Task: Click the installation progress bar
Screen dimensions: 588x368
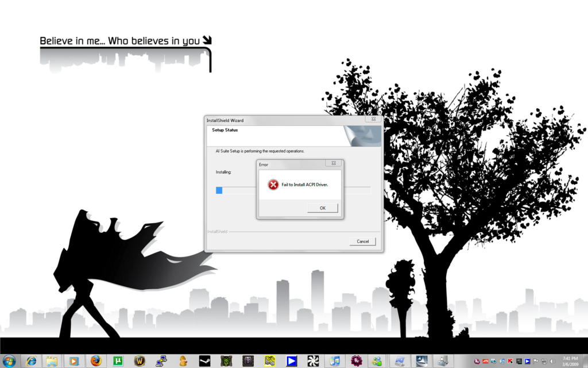Action: [x=293, y=190]
